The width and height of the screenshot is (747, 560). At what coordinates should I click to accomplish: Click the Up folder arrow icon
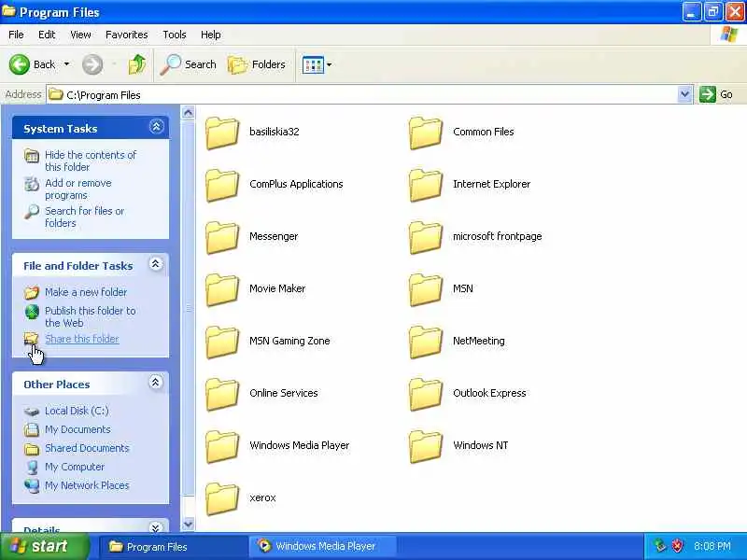pos(137,64)
